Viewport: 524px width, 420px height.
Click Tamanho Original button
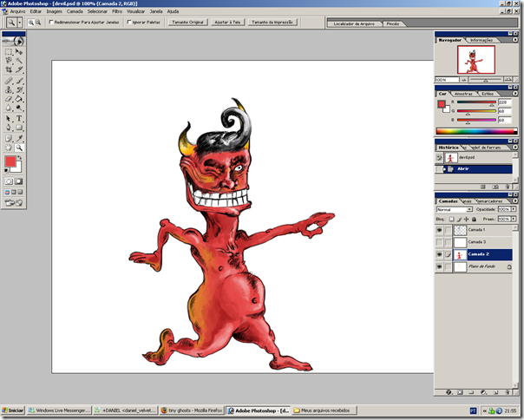tap(187, 22)
